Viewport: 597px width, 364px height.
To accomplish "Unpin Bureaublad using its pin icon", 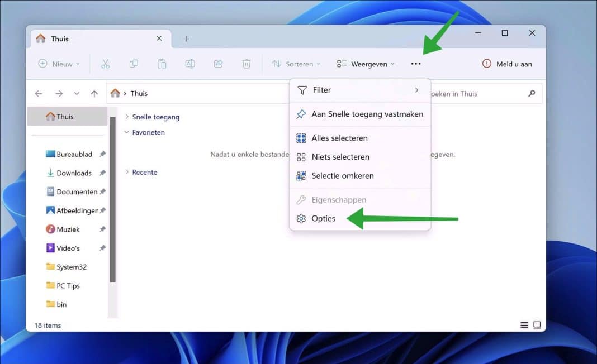I will (102, 154).
